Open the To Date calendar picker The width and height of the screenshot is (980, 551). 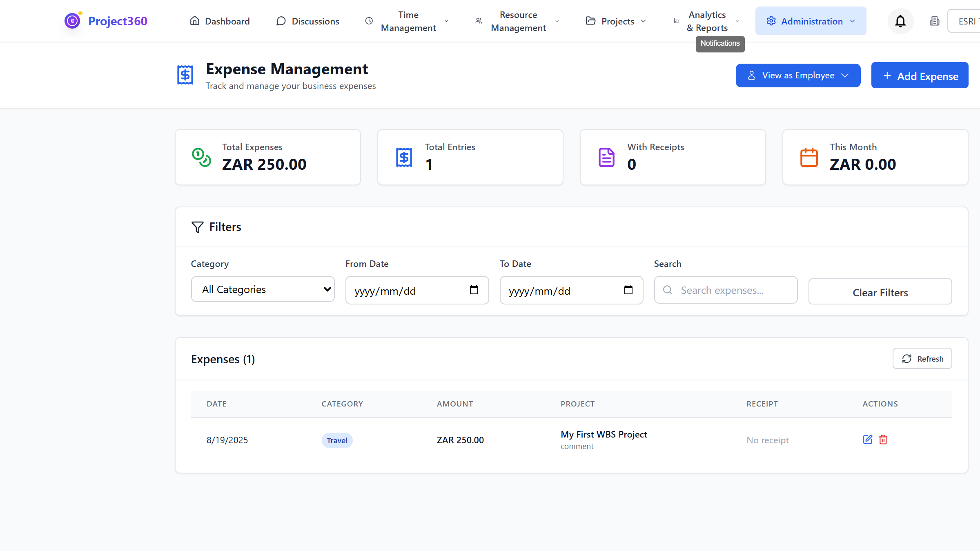coord(628,290)
